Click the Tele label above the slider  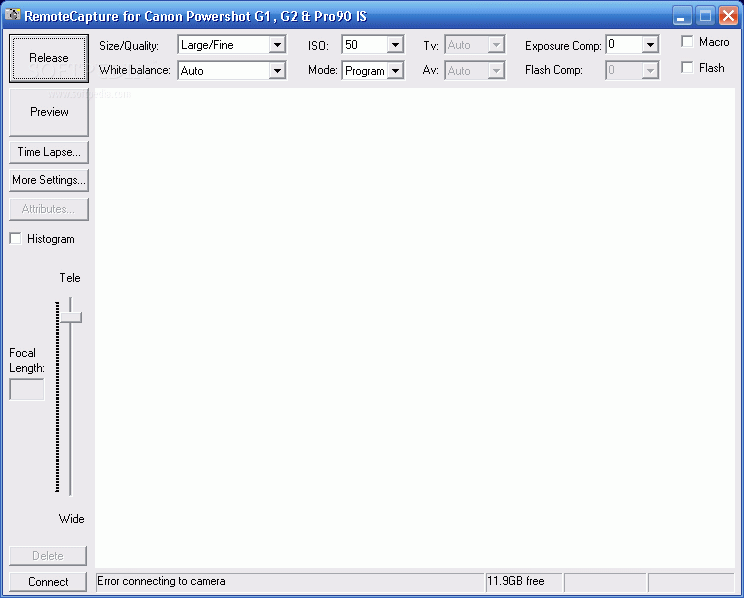70,278
